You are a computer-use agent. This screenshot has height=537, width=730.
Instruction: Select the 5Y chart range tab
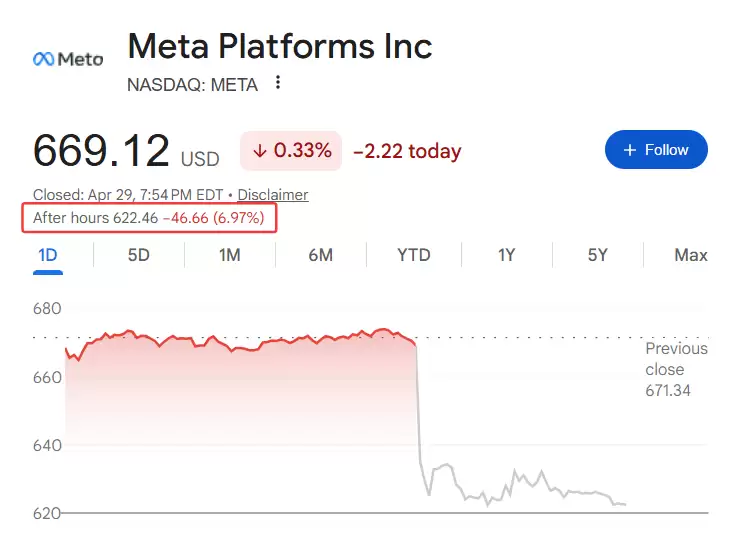[x=597, y=255]
